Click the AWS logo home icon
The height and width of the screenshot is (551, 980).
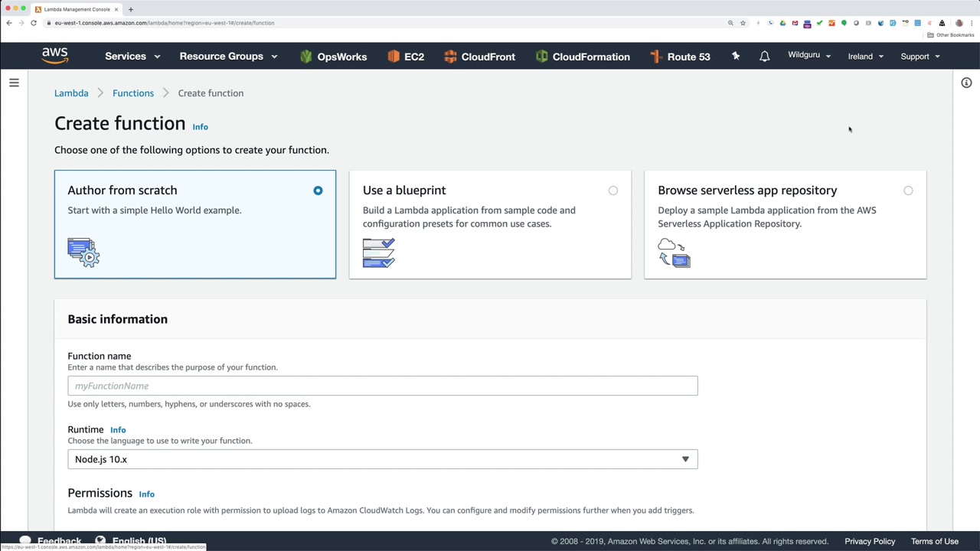tap(55, 56)
